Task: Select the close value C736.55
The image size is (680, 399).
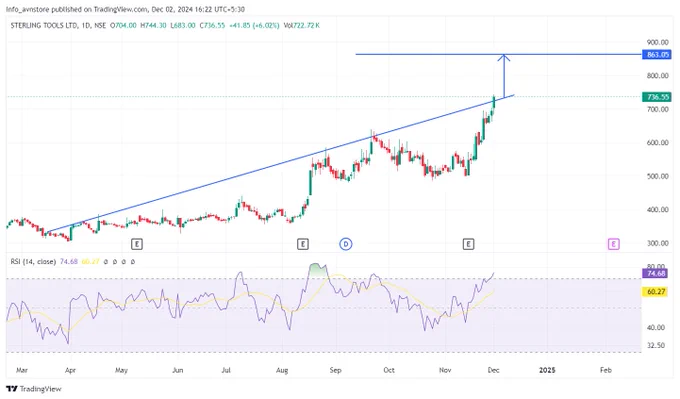Action: tap(212, 26)
